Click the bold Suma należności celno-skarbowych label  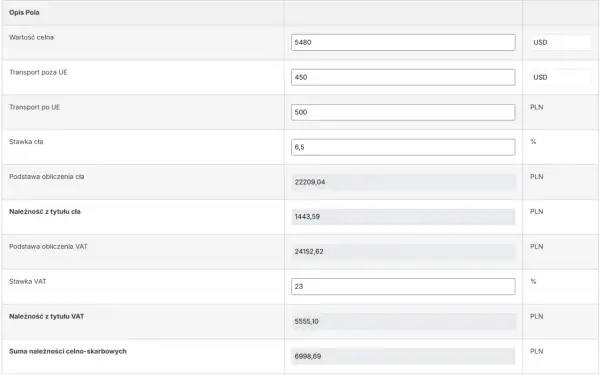[68, 351]
